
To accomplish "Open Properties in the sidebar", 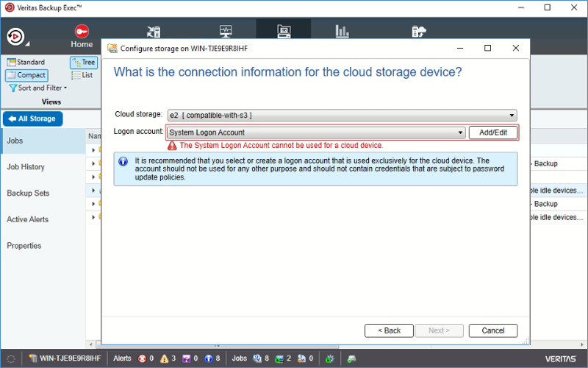I will [43, 246].
